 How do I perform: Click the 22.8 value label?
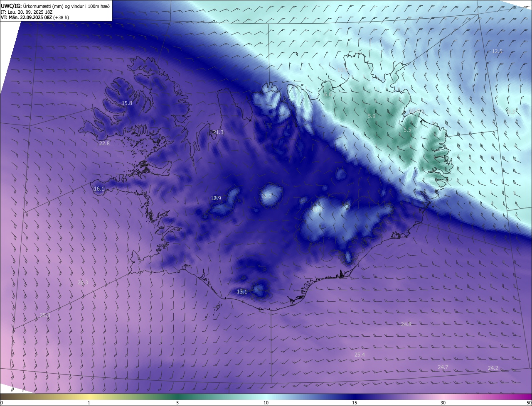(104, 143)
